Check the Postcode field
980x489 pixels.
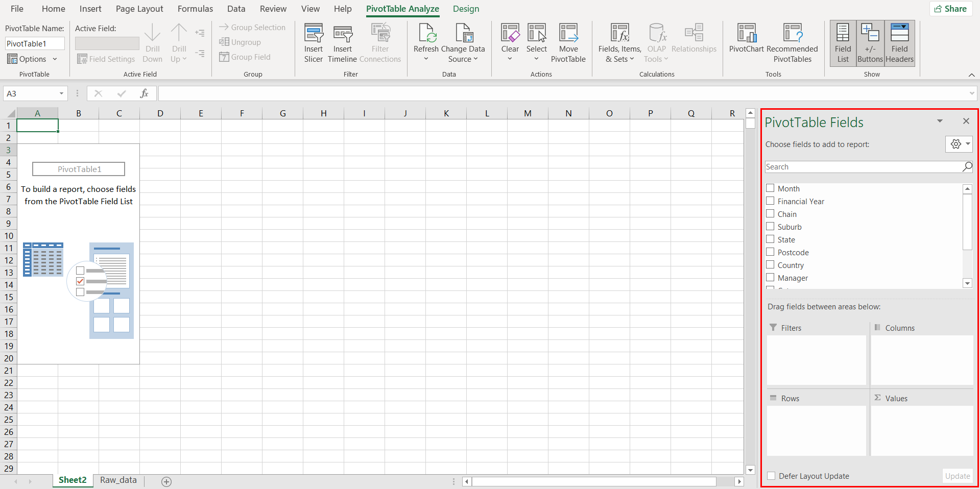770,252
